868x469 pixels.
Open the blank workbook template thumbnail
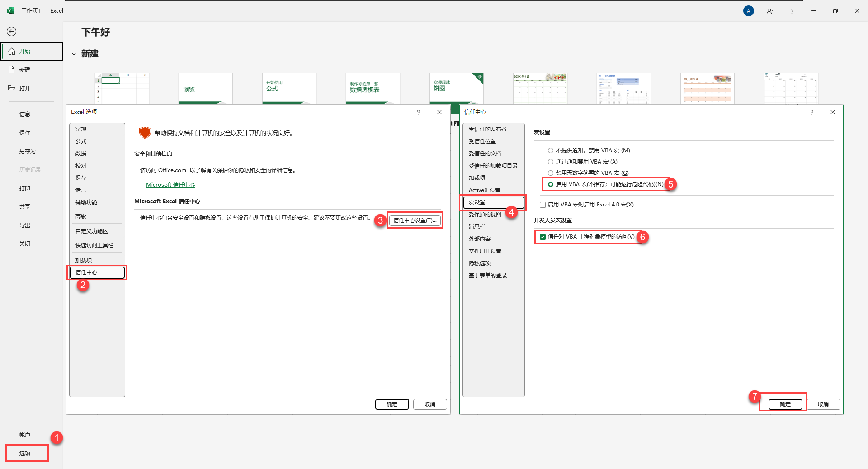[122, 89]
